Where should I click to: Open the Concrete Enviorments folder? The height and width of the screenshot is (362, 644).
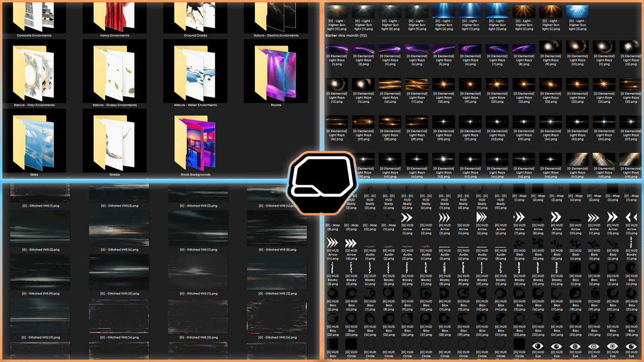34,17
